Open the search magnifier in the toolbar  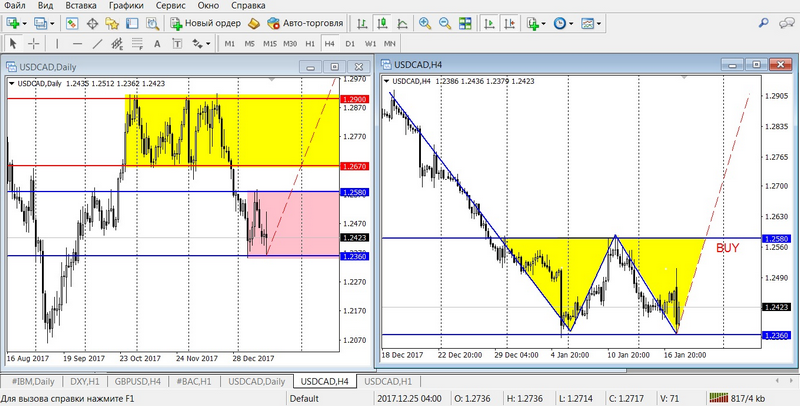[x=150, y=23]
